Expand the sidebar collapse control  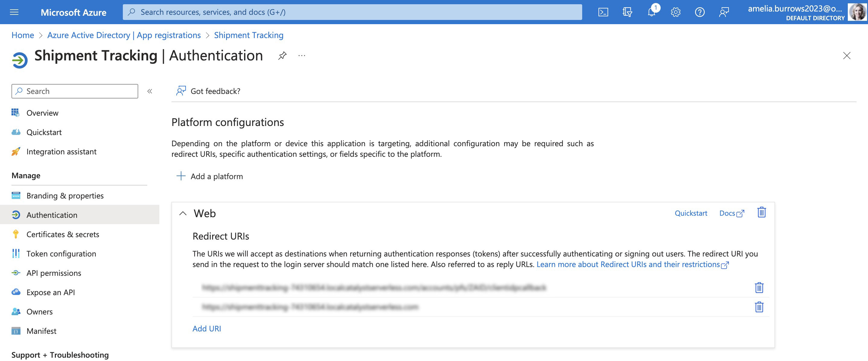point(150,91)
